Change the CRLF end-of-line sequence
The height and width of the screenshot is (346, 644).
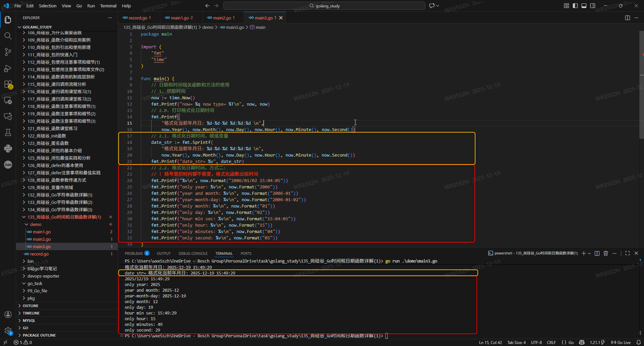point(551,342)
